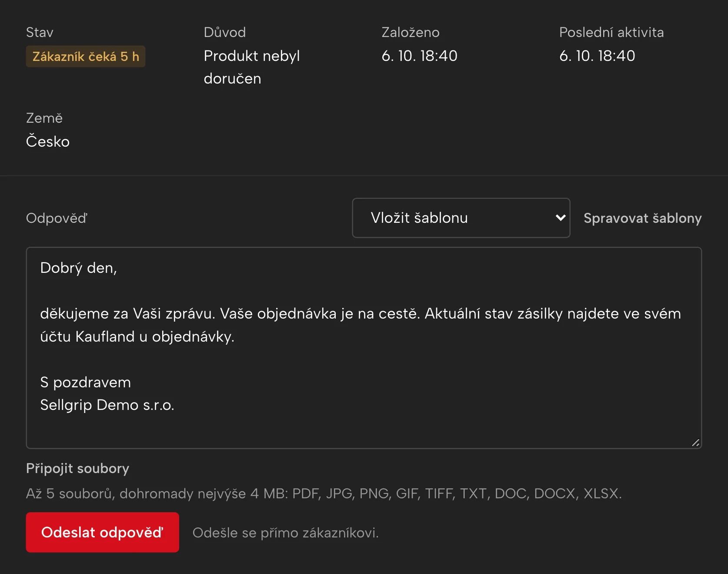Click the Založeno date value 6. 10. 18:40
Image resolution: width=728 pixels, height=574 pixels.
pyautogui.click(x=419, y=56)
